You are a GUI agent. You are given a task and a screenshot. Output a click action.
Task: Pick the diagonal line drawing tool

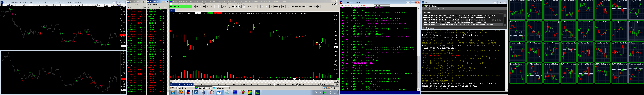click(253, 7)
